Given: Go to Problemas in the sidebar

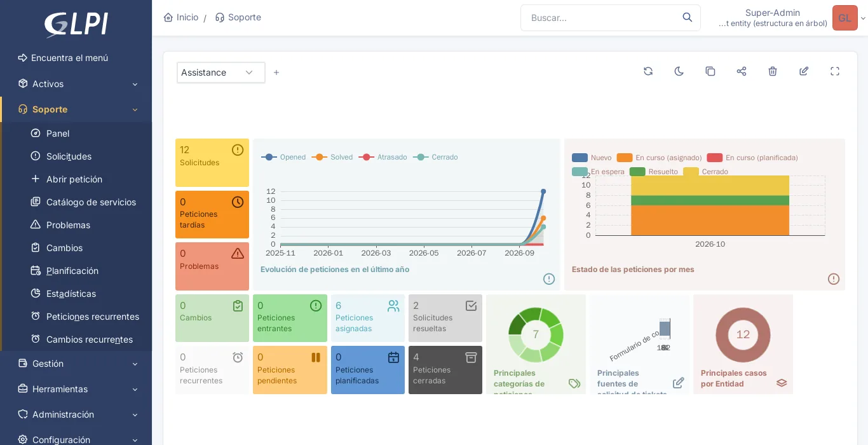Looking at the screenshot, I should pos(77,225).
